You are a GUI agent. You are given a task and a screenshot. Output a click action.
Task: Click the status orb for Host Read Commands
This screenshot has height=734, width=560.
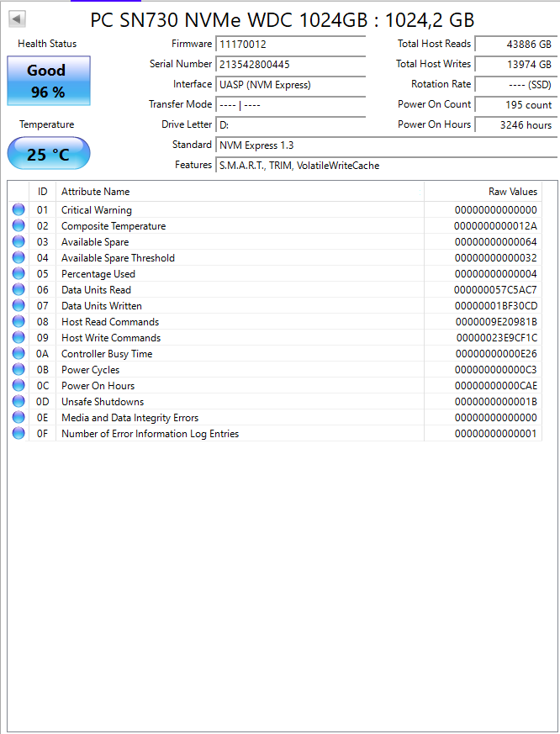click(18, 321)
